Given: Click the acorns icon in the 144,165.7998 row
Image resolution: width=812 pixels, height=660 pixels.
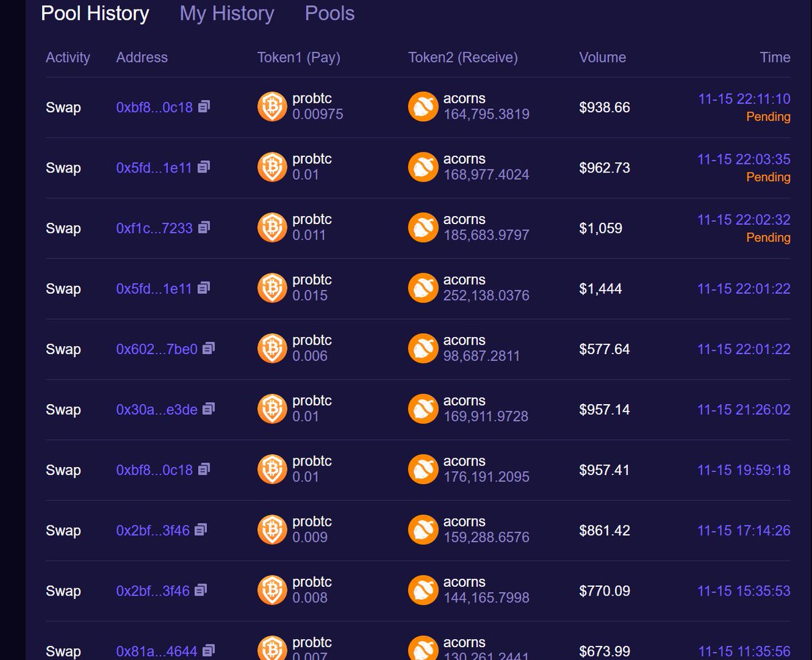Looking at the screenshot, I should 423,590.
